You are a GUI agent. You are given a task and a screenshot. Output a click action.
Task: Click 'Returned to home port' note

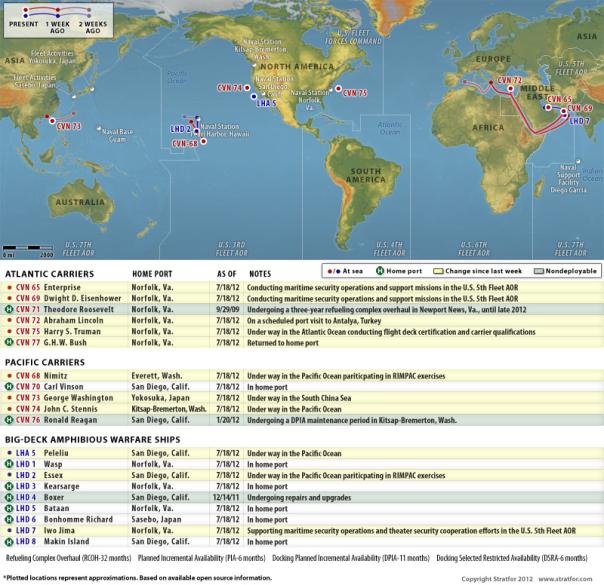click(x=283, y=343)
